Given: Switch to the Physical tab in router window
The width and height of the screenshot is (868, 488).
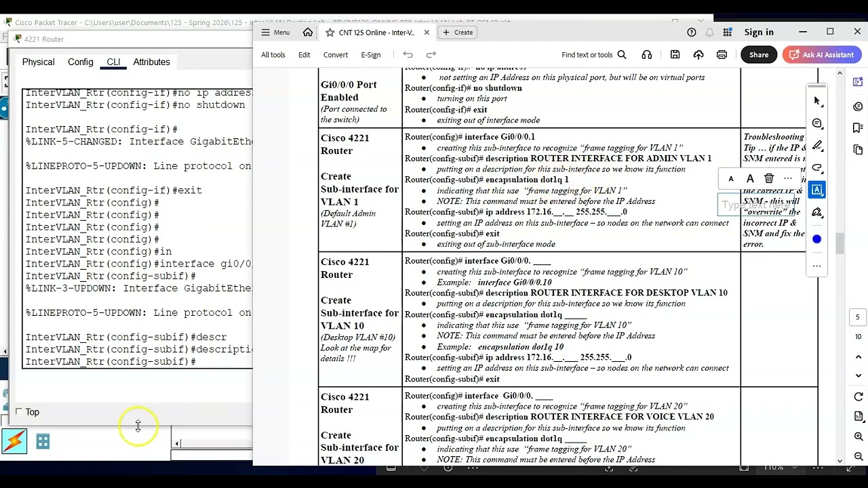Looking at the screenshot, I should point(38,62).
